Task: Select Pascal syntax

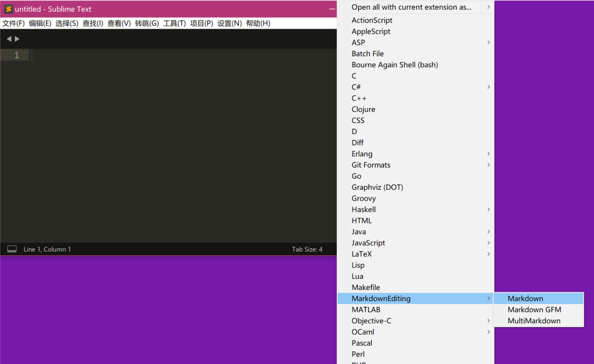Action: click(x=416, y=343)
